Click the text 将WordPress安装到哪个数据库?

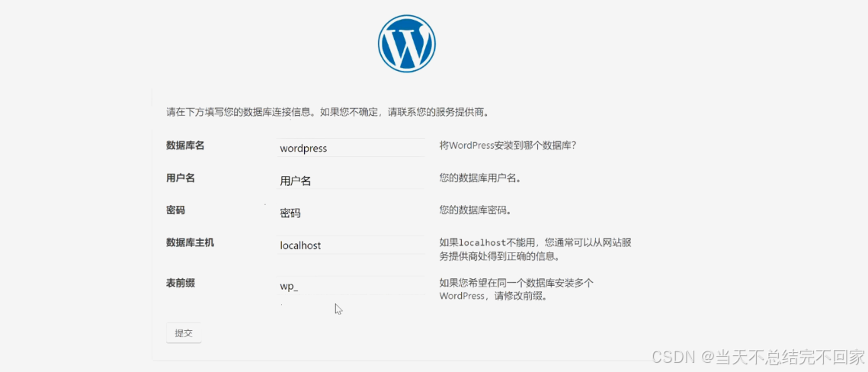coord(509,146)
